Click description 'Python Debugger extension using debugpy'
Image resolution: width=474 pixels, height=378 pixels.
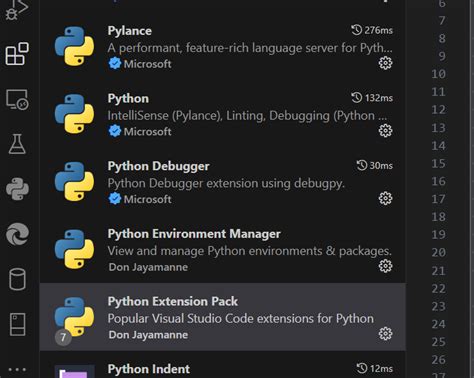tap(226, 183)
